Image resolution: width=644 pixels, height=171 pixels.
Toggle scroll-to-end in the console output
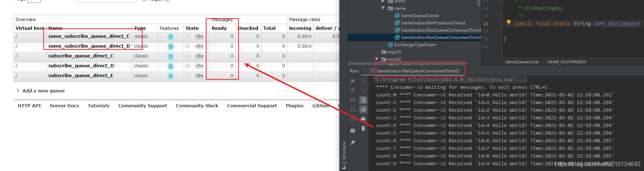click(x=363, y=109)
